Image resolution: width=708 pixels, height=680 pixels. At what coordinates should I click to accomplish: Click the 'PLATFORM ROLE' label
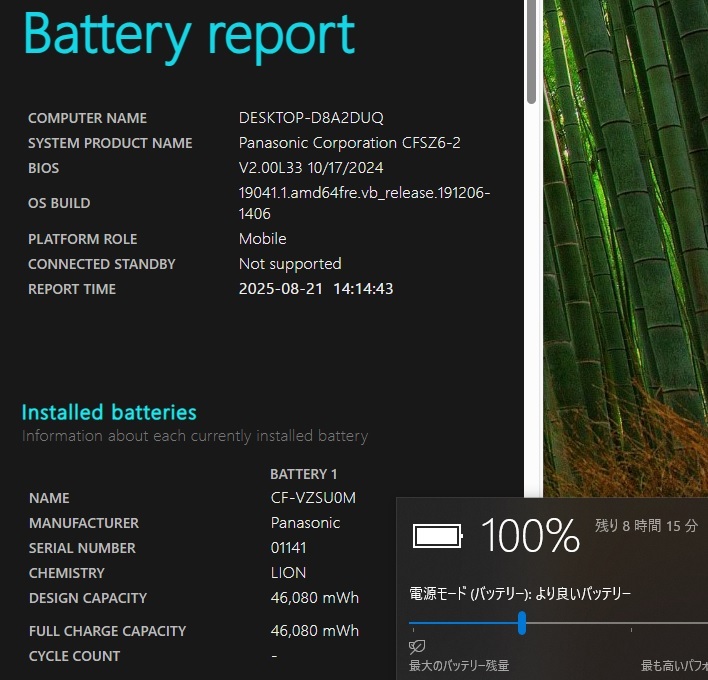click(x=83, y=239)
